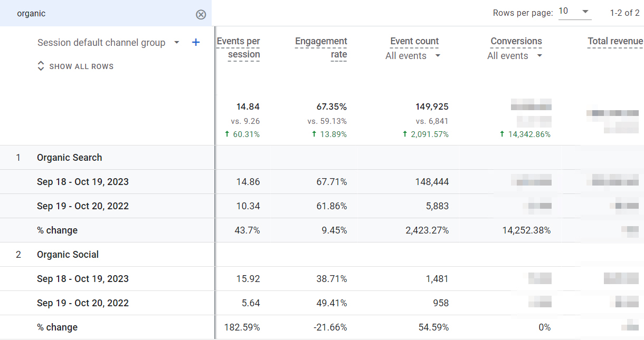Select the Organic Search row

[x=70, y=158]
